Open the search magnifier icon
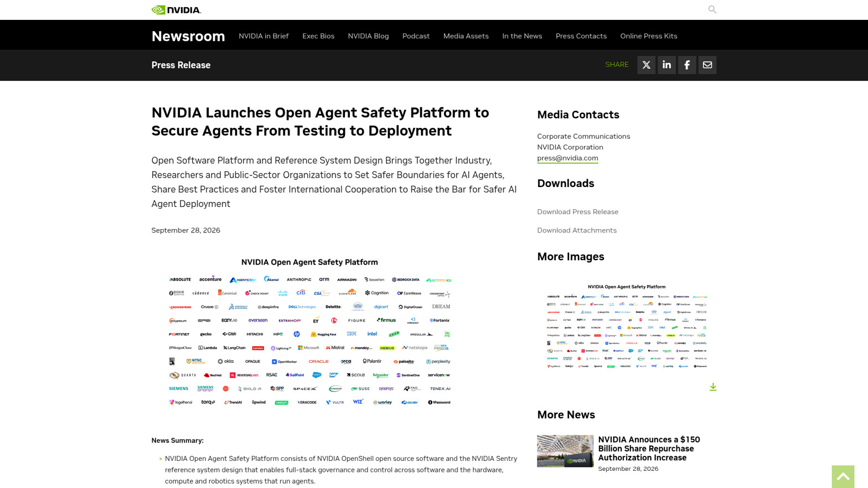The width and height of the screenshot is (868, 488). coord(712,9)
